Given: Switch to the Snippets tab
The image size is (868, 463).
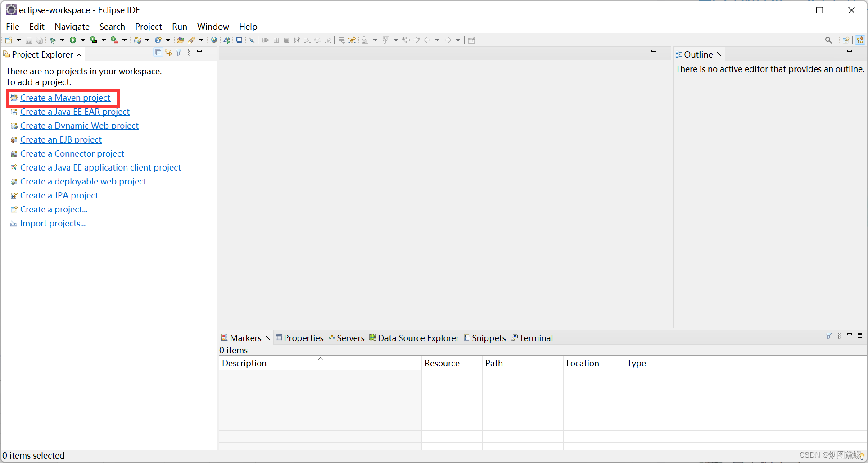Looking at the screenshot, I should click(x=485, y=338).
